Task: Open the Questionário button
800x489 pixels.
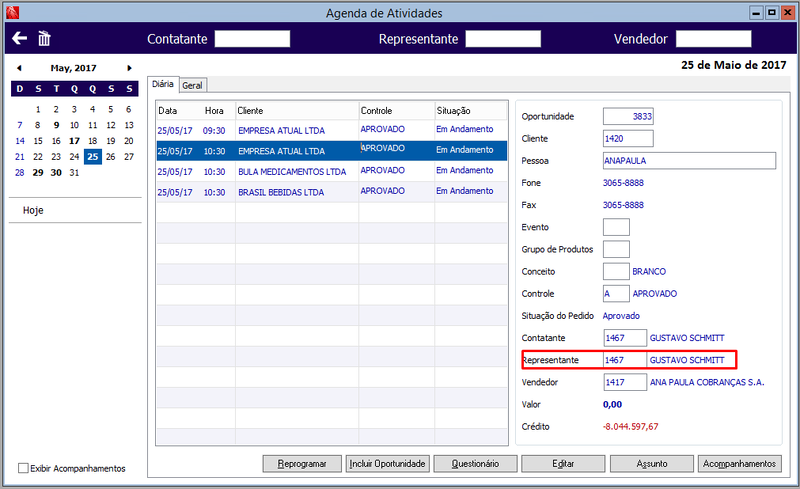Action: [x=476, y=463]
